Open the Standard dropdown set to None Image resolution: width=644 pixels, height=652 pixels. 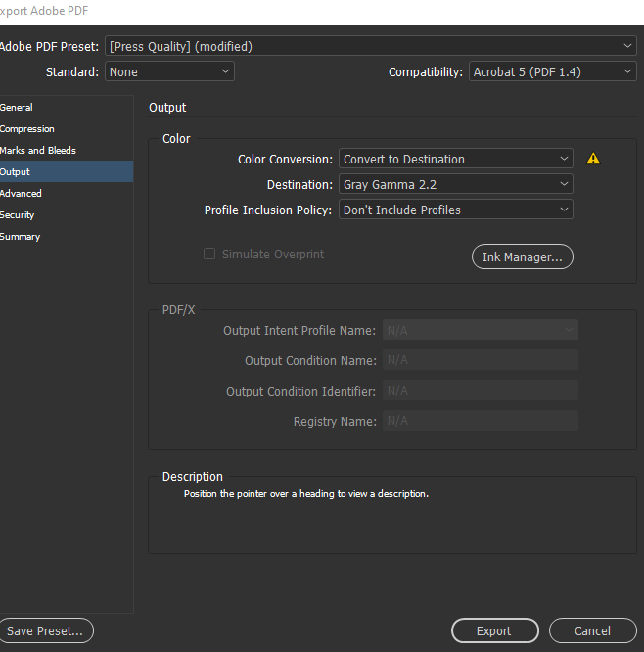click(169, 71)
